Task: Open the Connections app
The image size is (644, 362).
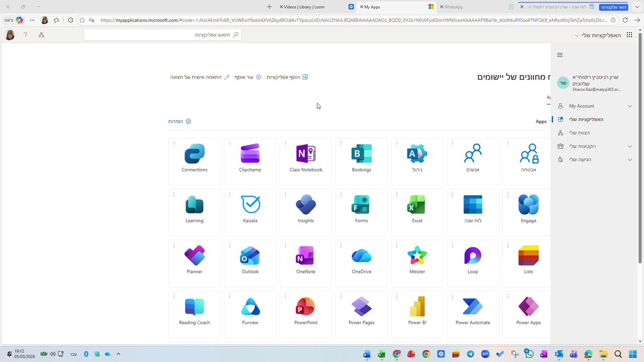Action: pos(195,161)
